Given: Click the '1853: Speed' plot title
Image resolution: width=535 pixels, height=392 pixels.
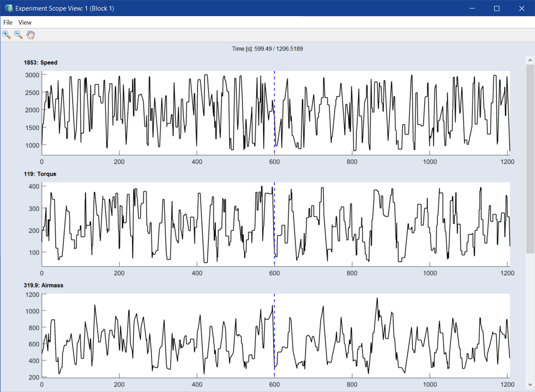Looking at the screenshot, I should [40, 63].
